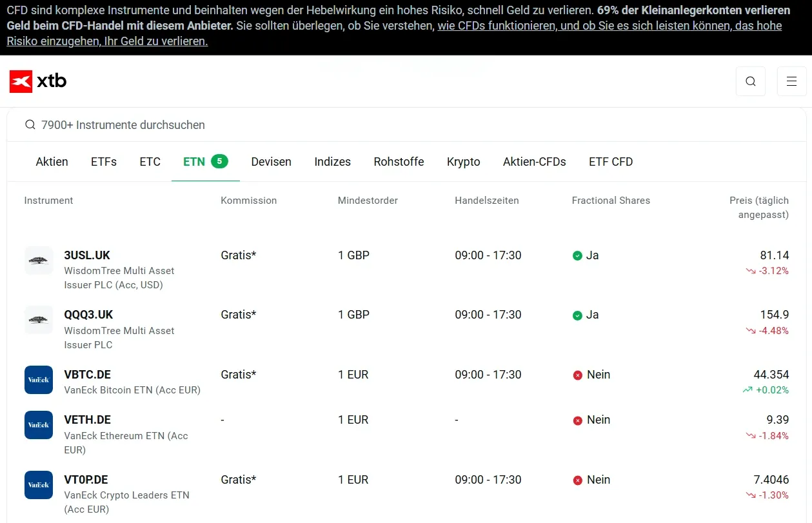Open the VBTC.DE instrument
This screenshot has width=812, height=523.
click(88, 375)
